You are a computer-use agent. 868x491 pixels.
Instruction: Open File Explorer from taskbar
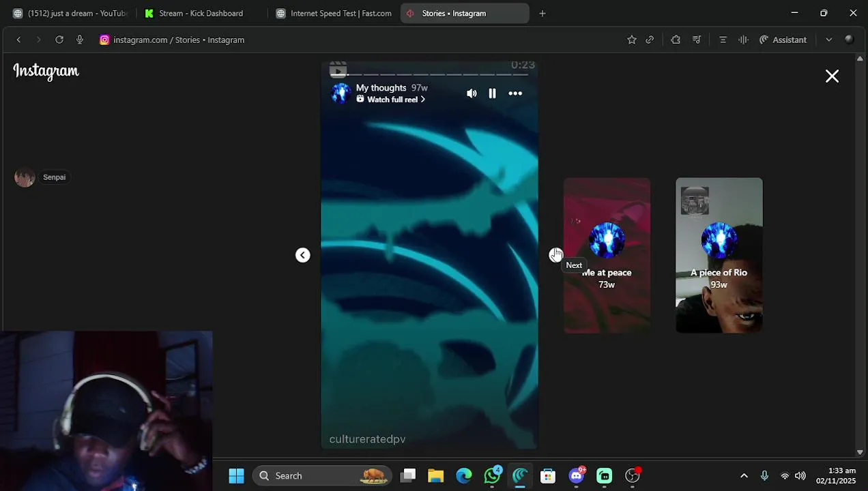pos(435,476)
